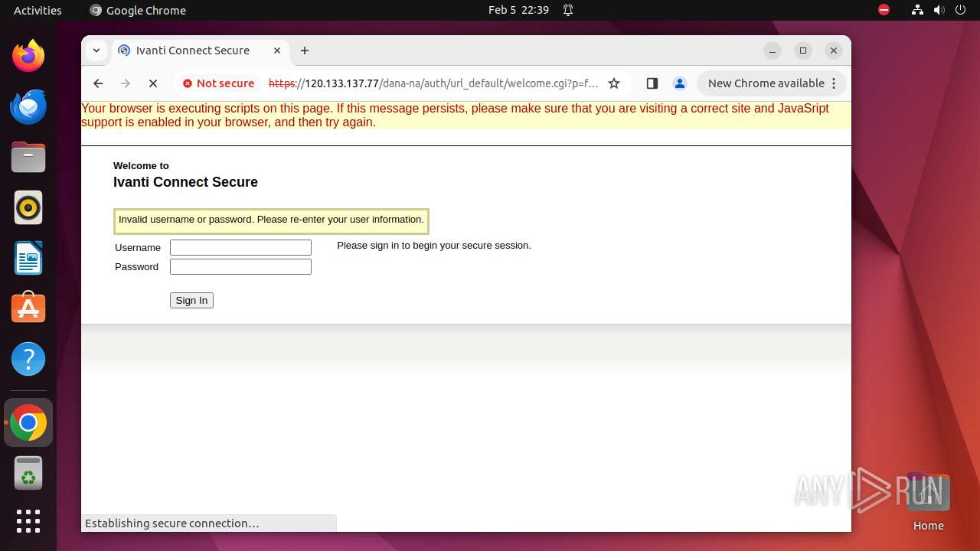Toggle the Chrome side panel icon

(652, 83)
